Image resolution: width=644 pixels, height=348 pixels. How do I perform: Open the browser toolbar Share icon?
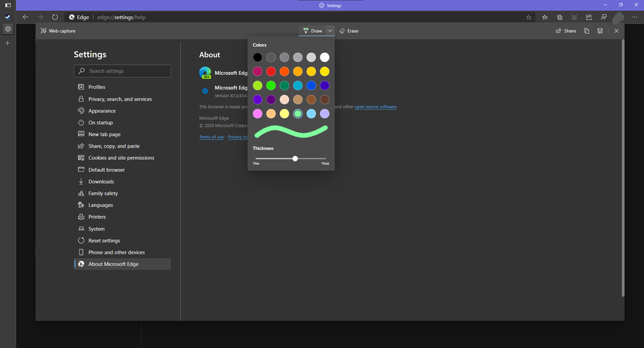click(589, 17)
